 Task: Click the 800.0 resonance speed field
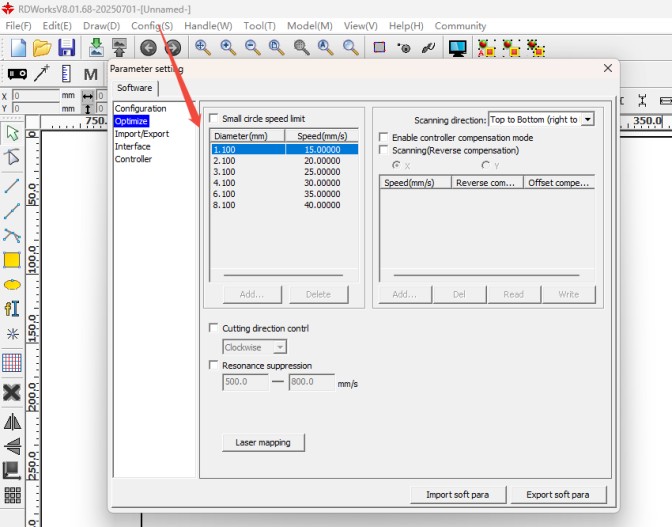click(x=312, y=382)
